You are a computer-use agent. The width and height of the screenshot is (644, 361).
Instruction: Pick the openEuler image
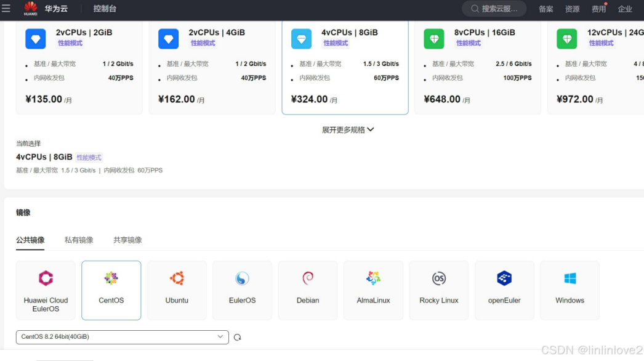[504, 290]
